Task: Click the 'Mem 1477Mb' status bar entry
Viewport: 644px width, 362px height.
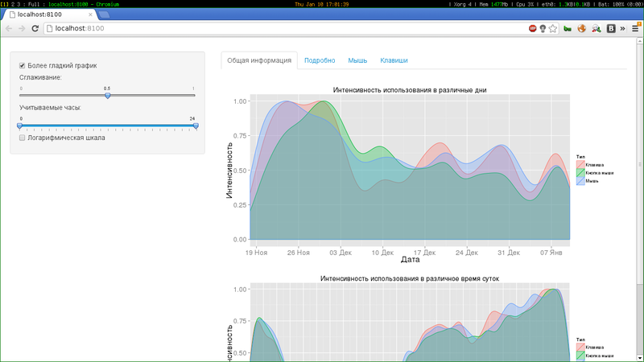Action: click(x=493, y=4)
